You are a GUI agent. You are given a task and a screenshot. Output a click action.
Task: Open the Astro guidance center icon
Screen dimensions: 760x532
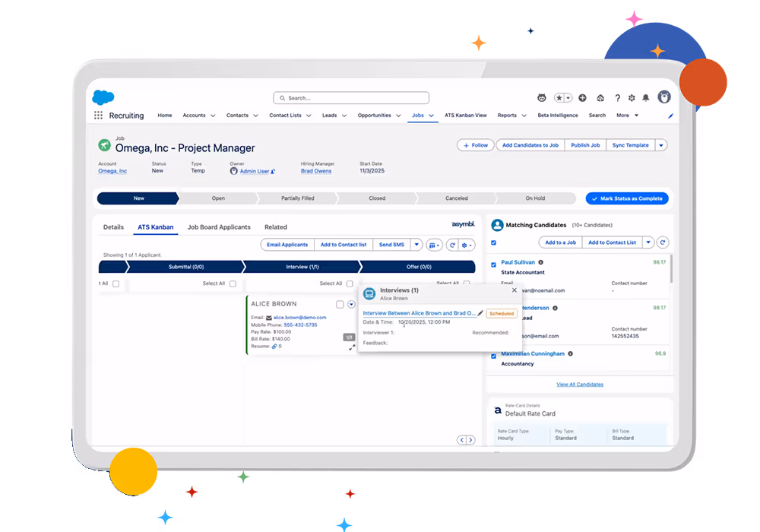[542, 98]
